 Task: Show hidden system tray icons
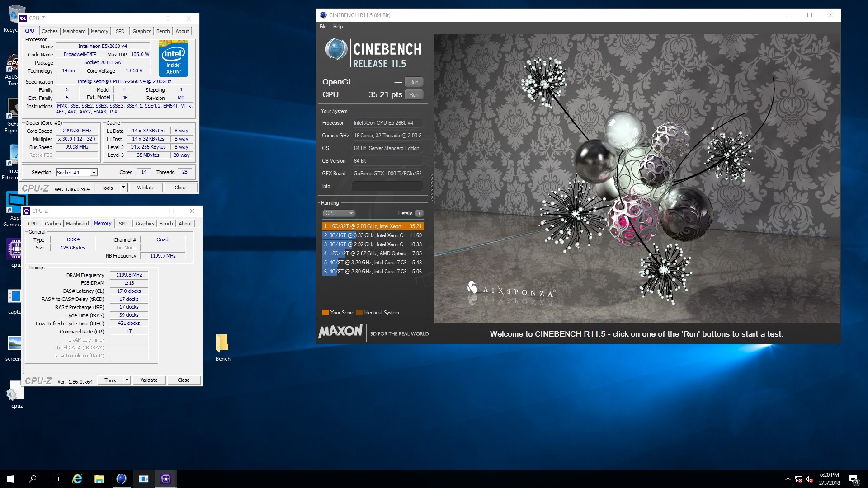[x=788, y=479]
